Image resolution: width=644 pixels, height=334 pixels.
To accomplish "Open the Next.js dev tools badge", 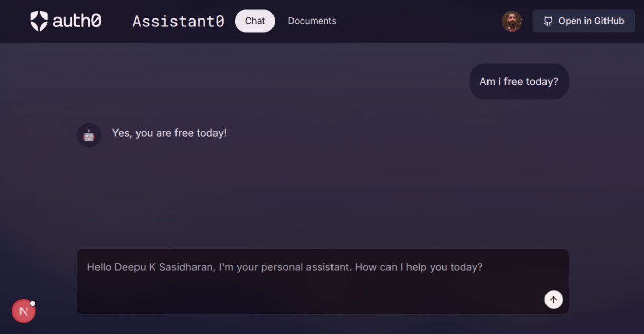I will 24,311.
